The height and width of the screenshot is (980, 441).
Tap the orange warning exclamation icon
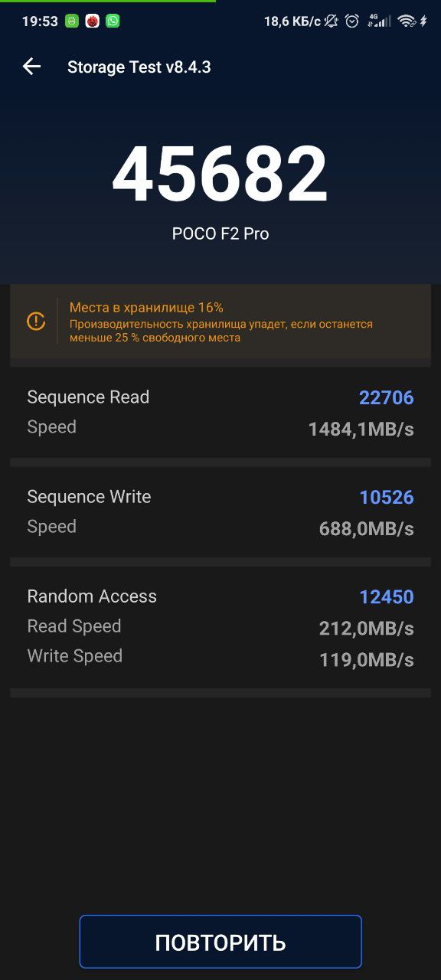36,322
